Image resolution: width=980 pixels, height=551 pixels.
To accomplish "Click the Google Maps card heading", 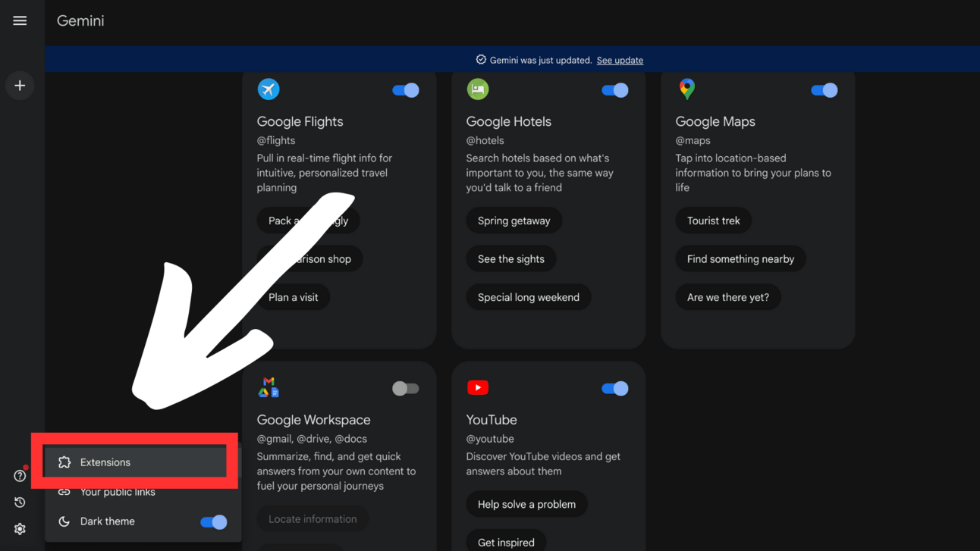I will (715, 121).
